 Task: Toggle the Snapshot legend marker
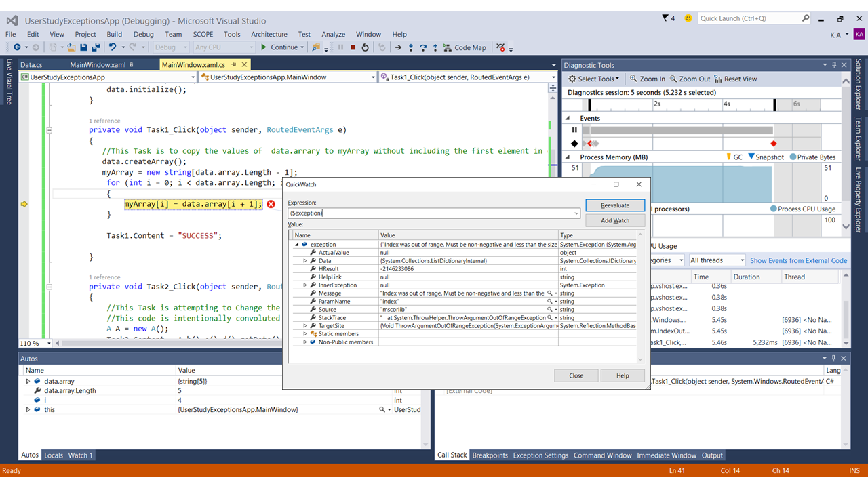point(751,157)
